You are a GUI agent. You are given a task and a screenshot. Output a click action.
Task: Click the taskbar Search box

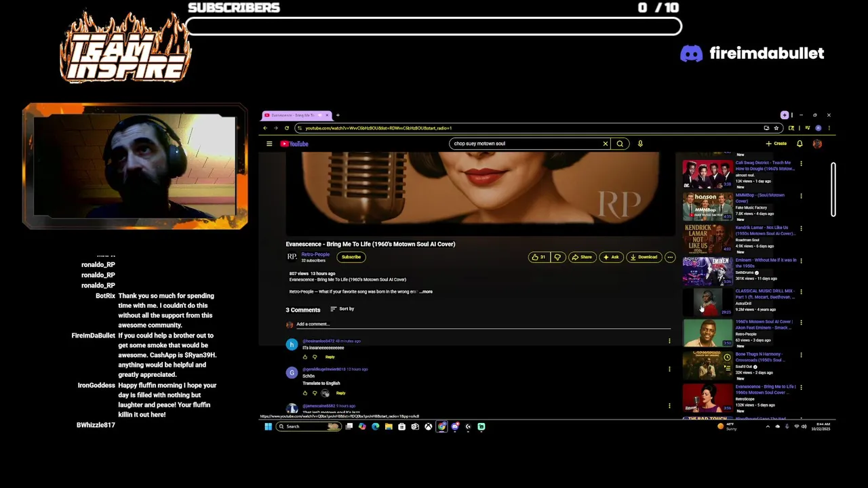(x=309, y=426)
